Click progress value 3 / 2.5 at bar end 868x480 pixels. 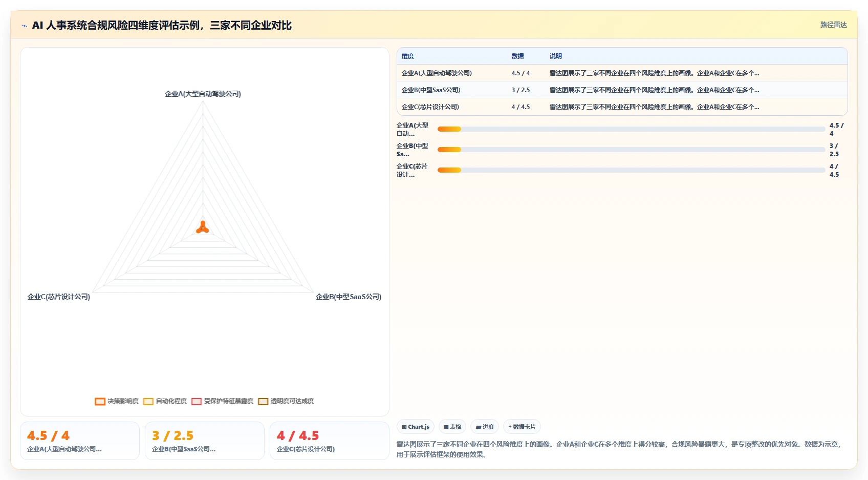[834, 150]
